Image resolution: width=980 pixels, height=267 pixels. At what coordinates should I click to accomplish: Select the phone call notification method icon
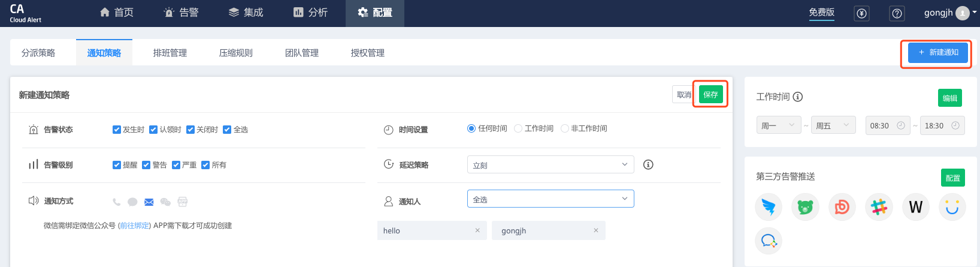coord(117,202)
